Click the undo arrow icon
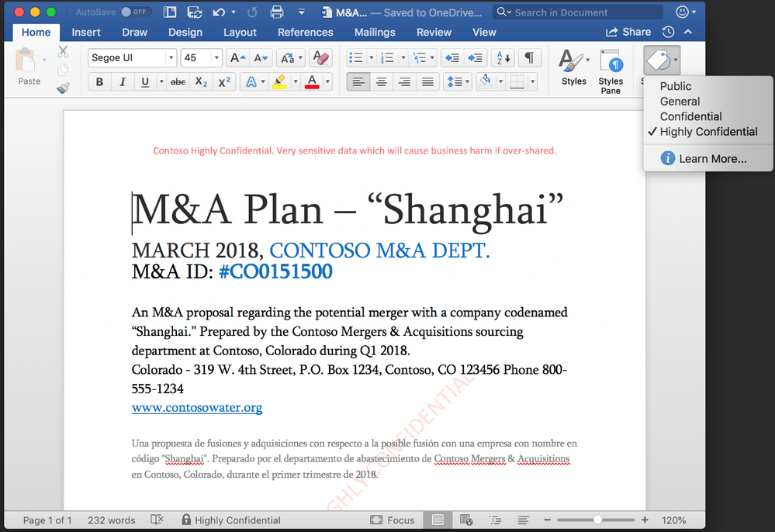Image resolution: width=775 pixels, height=532 pixels. [219, 12]
